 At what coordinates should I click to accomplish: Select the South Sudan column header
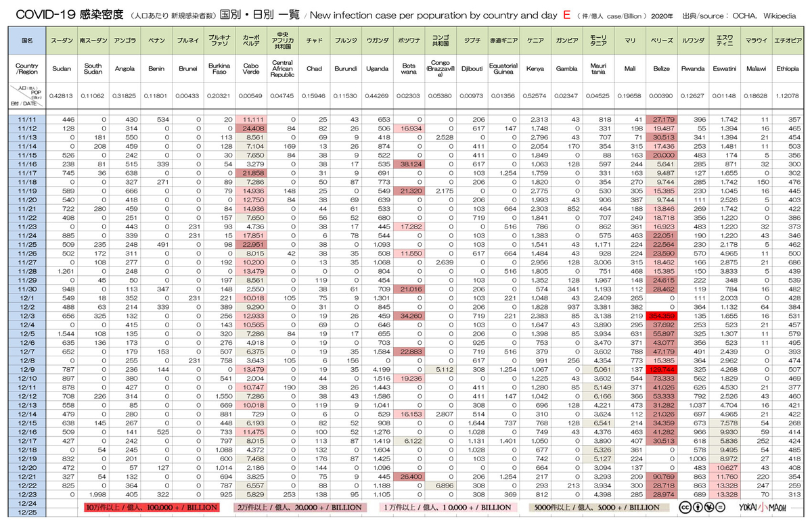[93, 69]
